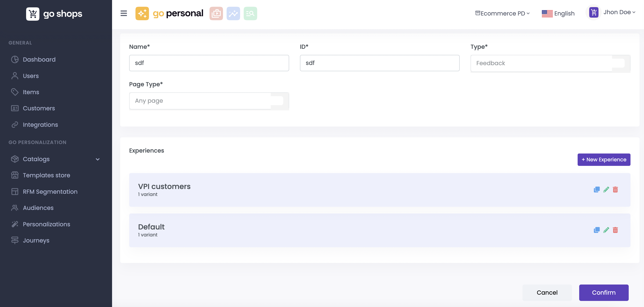Delete the Default experience
The height and width of the screenshot is (307, 644).
pyautogui.click(x=615, y=230)
